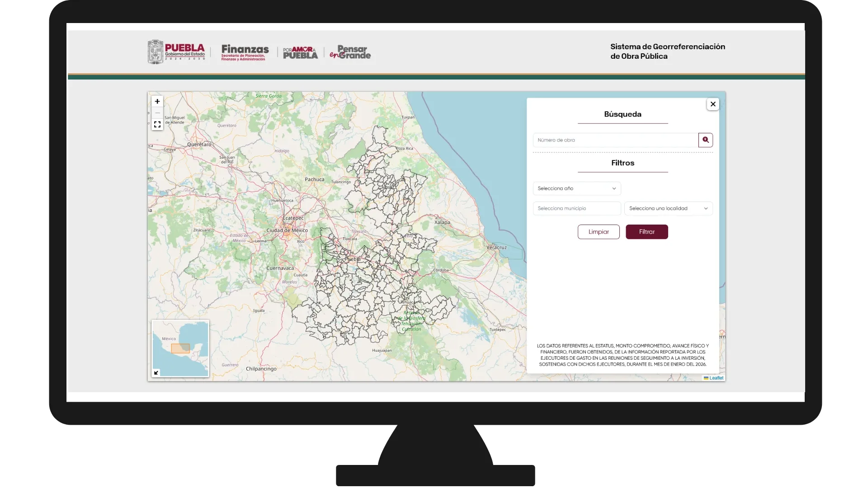Viewport: 868px width, 488px height.
Task: Click the Finanzas secretaría logo
Action: tap(245, 52)
